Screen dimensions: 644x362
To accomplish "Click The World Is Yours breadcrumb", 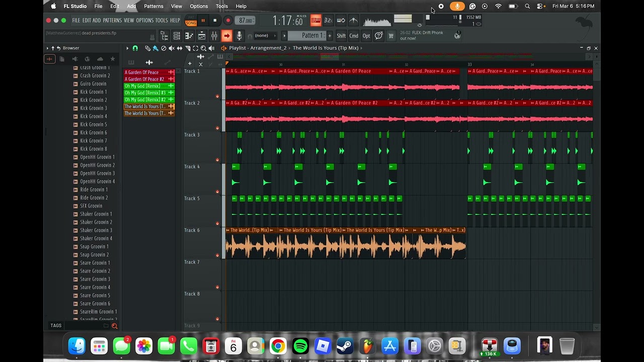I will pos(326,48).
